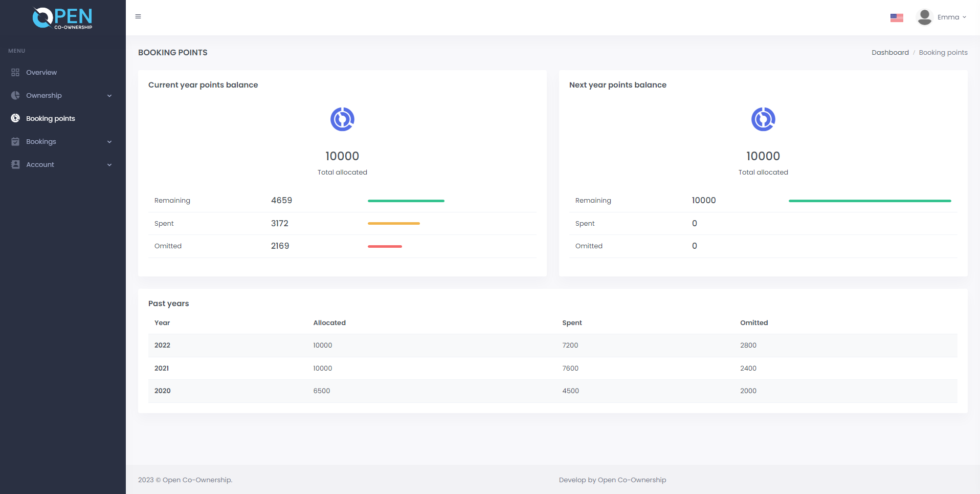Click the current year points coin icon

point(342,119)
